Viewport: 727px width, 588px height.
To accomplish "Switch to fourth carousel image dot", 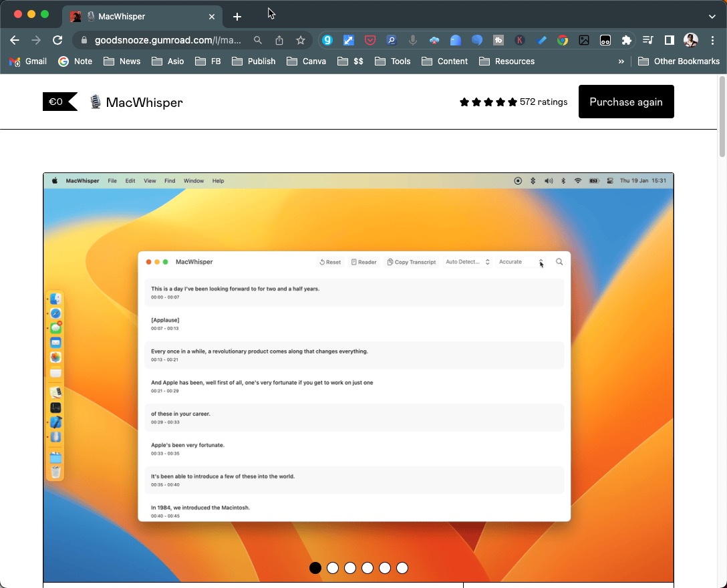I will pyautogui.click(x=368, y=567).
